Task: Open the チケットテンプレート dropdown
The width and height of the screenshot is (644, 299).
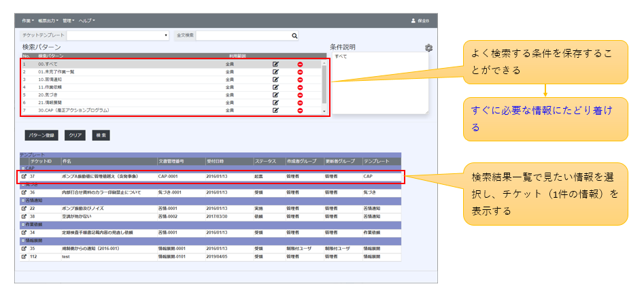Action: [118, 35]
